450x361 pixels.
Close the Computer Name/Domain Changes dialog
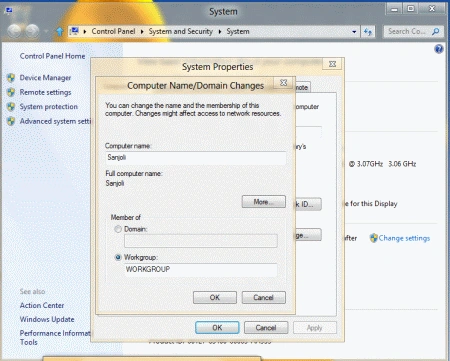coord(283,82)
